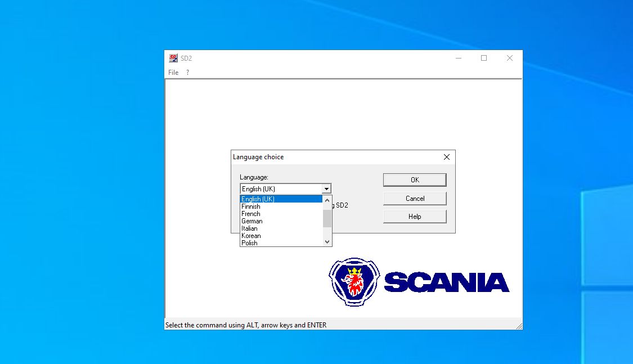Click the OK button
Viewport: 633px width, 364px height.
click(x=415, y=179)
